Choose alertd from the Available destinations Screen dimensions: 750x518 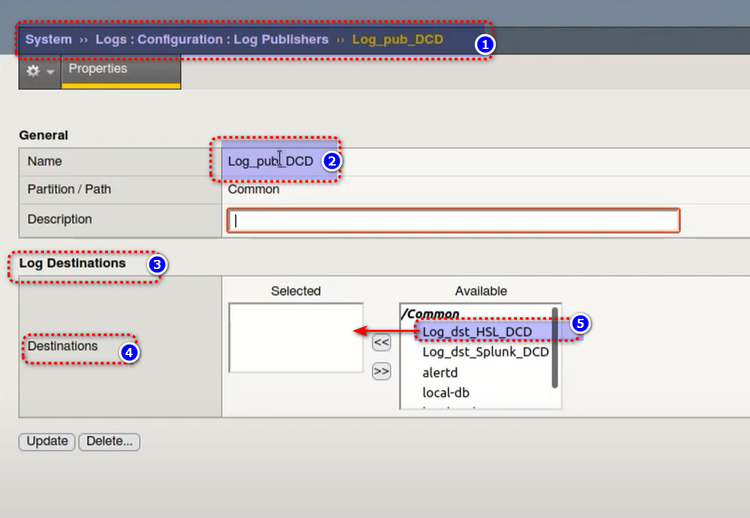[x=442, y=372]
